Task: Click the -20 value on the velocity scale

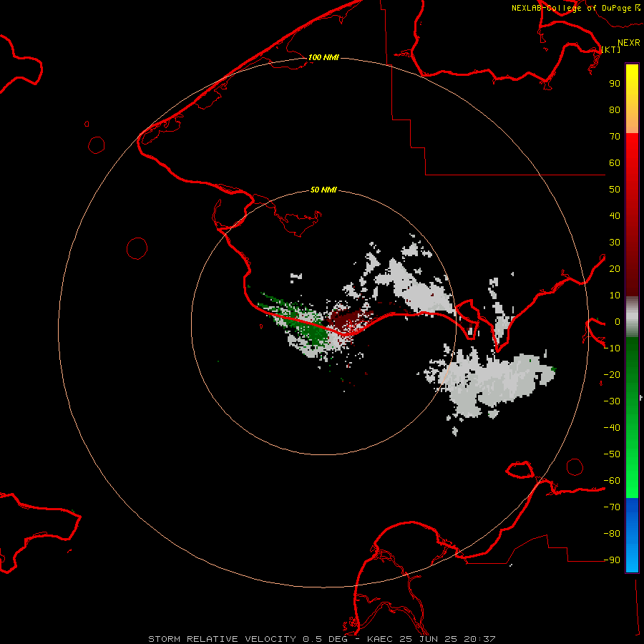Action: coord(612,375)
